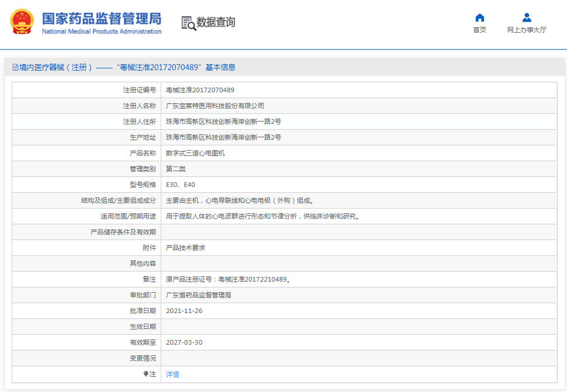
Task: Click the approval date 2021-11-26
Action: [x=184, y=311]
